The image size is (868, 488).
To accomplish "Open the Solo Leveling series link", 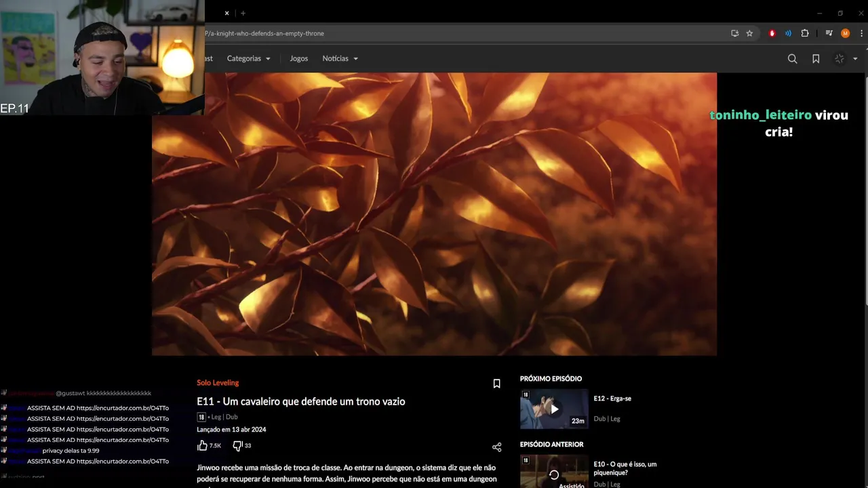I will [218, 383].
